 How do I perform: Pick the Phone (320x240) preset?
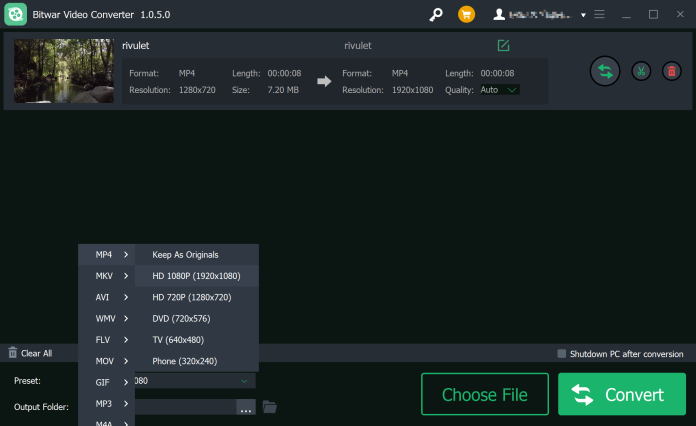coord(184,361)
